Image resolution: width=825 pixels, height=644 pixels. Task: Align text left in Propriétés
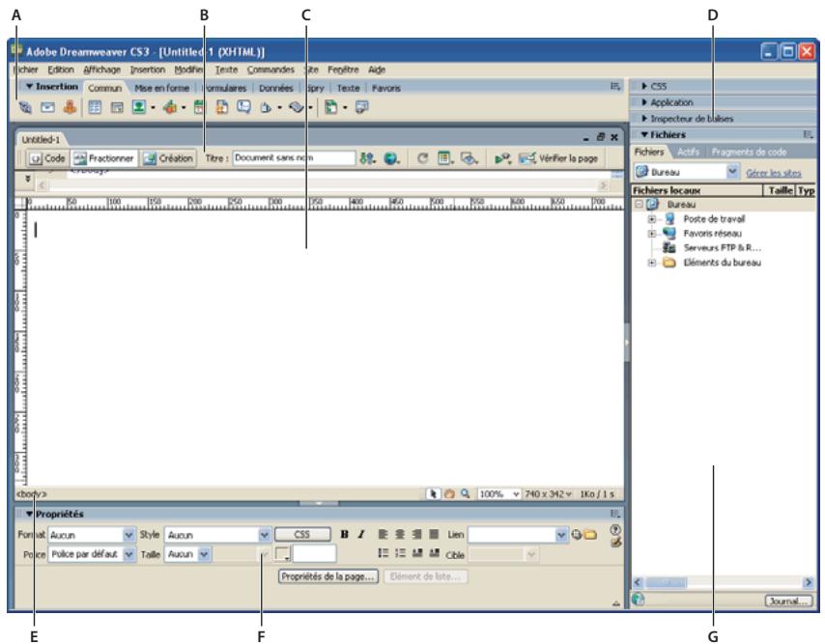pyautogui.click(x=383, y=534)
